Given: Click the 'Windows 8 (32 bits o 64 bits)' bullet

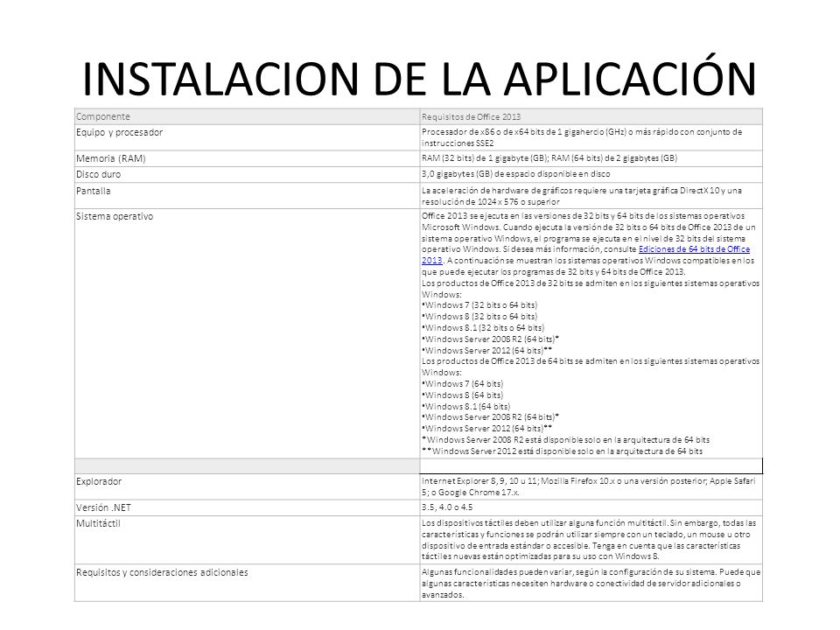Looking at the screenshot, I should [479, 317].
